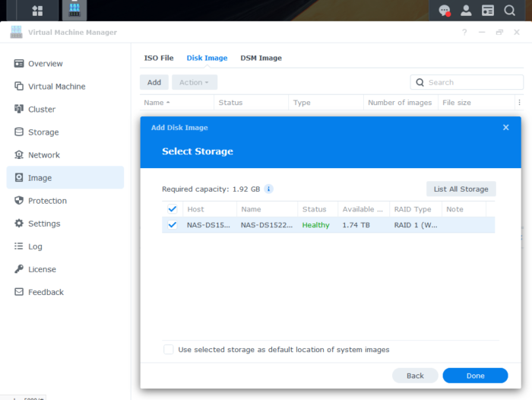Open Feedback section label
This screenshot has width=532, height=400.
point(46,292)
